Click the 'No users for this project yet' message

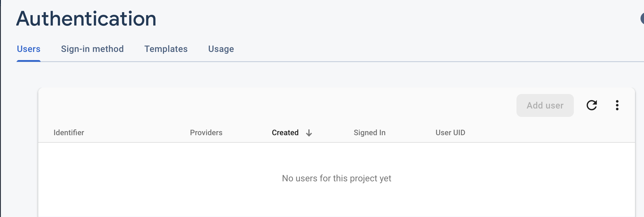[x=336, y=178]
